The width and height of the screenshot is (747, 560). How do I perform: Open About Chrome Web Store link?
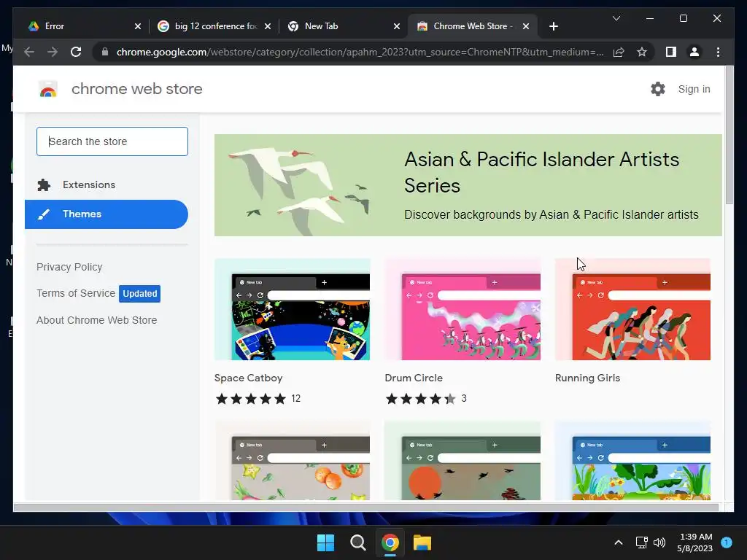pyautogui.click(x=97, y=321)
